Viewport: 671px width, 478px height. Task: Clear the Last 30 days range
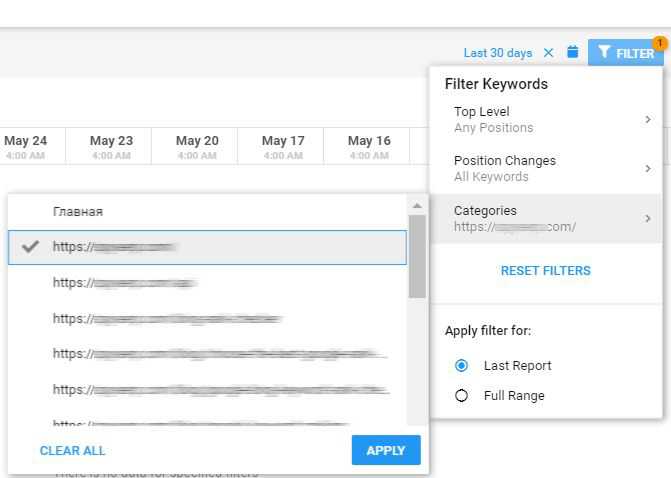(x=548, y=53)
